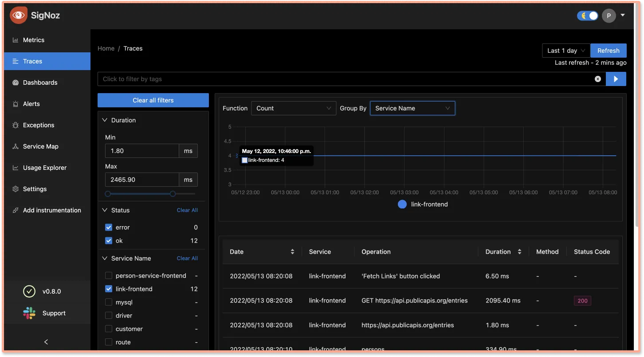Clear the tag filter with the x icon
This screenshot has height=357, width=644.
click(598, 79)
